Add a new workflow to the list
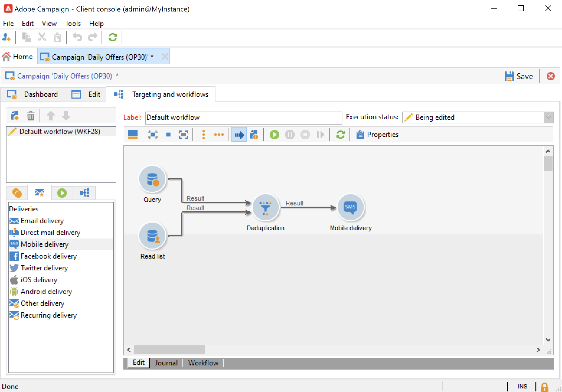 [x=15, y=116]
